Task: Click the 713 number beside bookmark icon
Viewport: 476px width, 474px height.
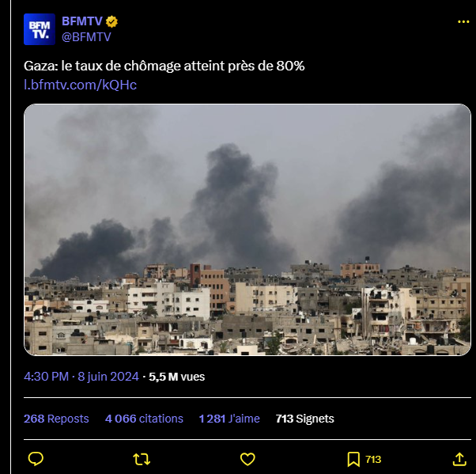Action: coord(373,460)
